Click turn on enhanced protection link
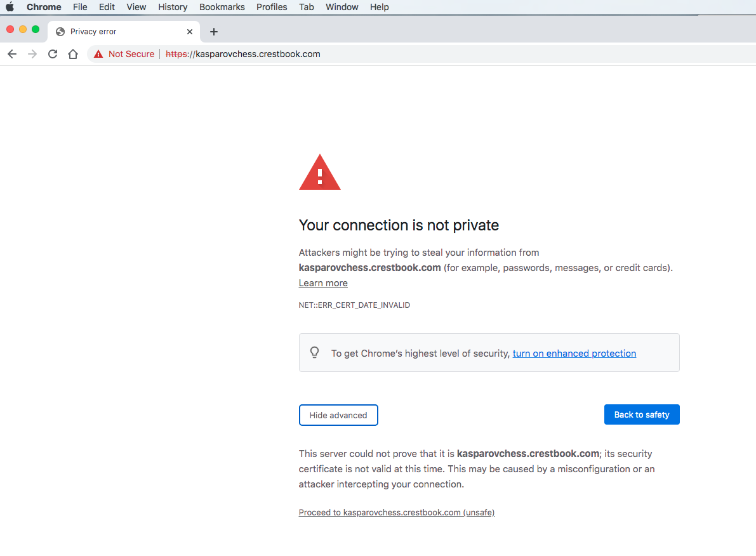Image resolution: width=756 pixels, height=556 pixels. [x=574, y=354]
